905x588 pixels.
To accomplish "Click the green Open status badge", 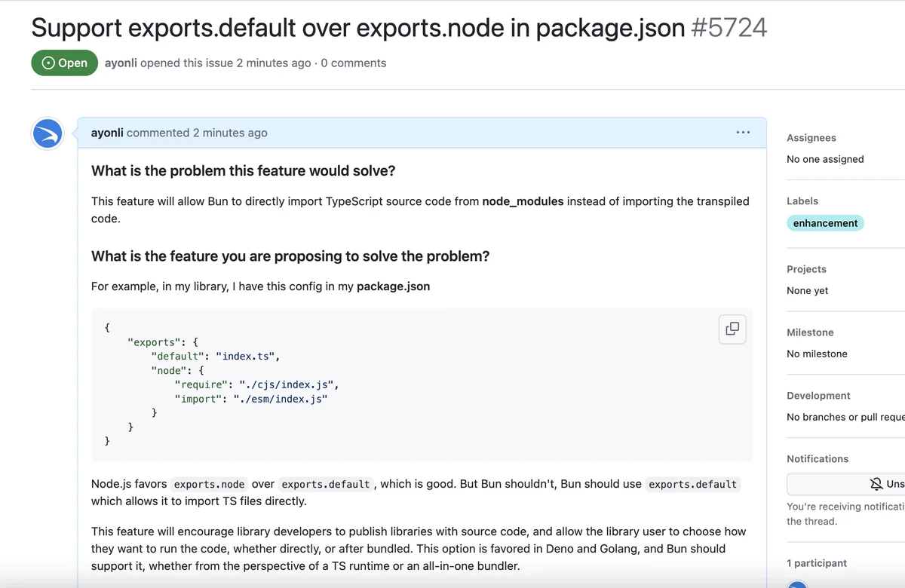I will 64,63.
